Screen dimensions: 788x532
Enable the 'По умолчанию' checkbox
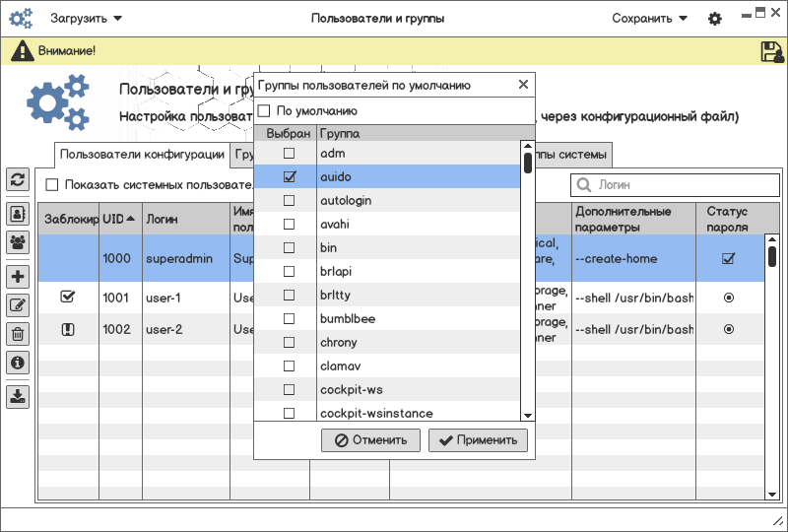(264, 111)
